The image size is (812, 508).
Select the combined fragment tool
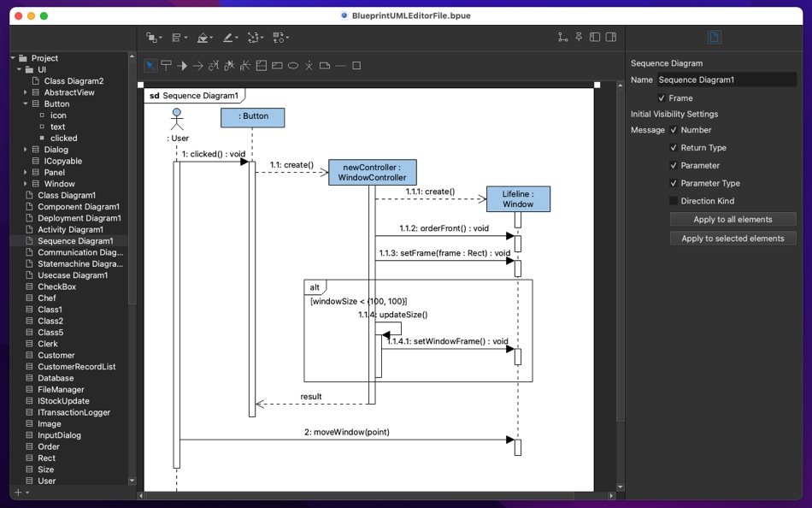pos(262,65)
